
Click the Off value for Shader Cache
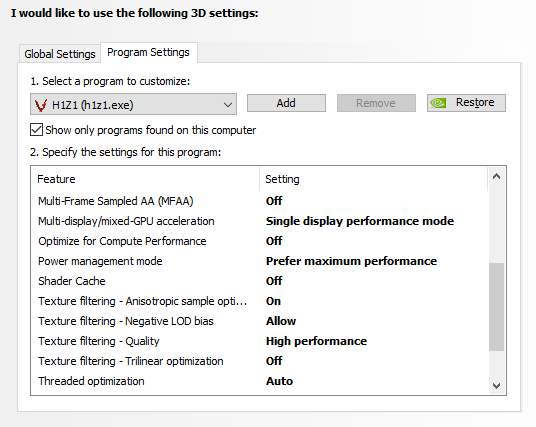tap(274, 281)
